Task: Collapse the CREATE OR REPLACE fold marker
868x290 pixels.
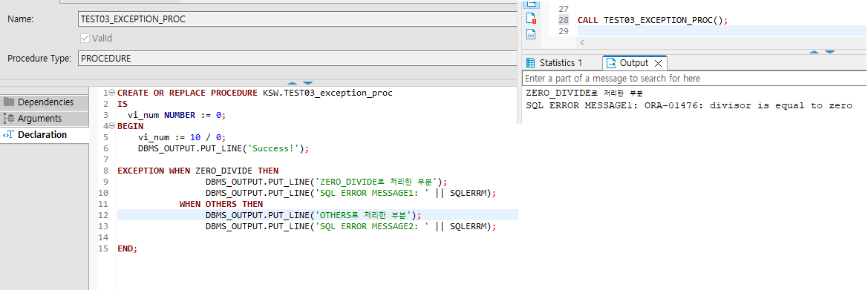Action: click(x=112, y=93)
